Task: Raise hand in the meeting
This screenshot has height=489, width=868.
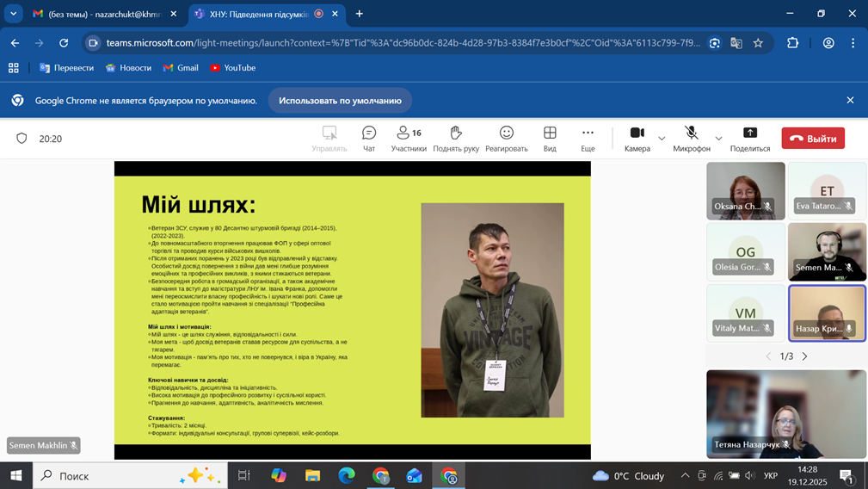Action: pyautogui.click(x=456, y=138)
